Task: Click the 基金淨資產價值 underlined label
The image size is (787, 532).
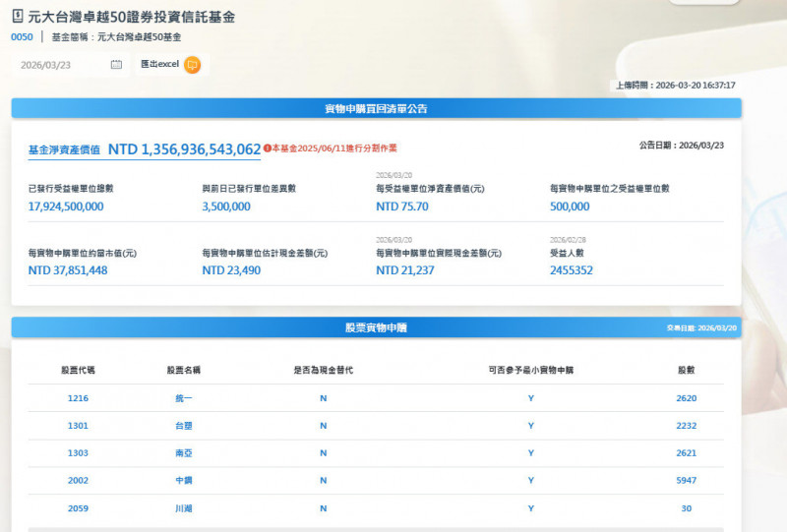Action: pyautogui.click(x=64, y=149)
